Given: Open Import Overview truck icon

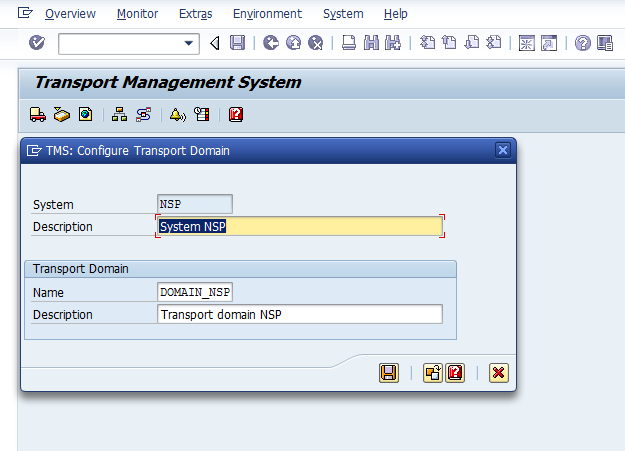Looking at the screenshot, I should [38, 115].
